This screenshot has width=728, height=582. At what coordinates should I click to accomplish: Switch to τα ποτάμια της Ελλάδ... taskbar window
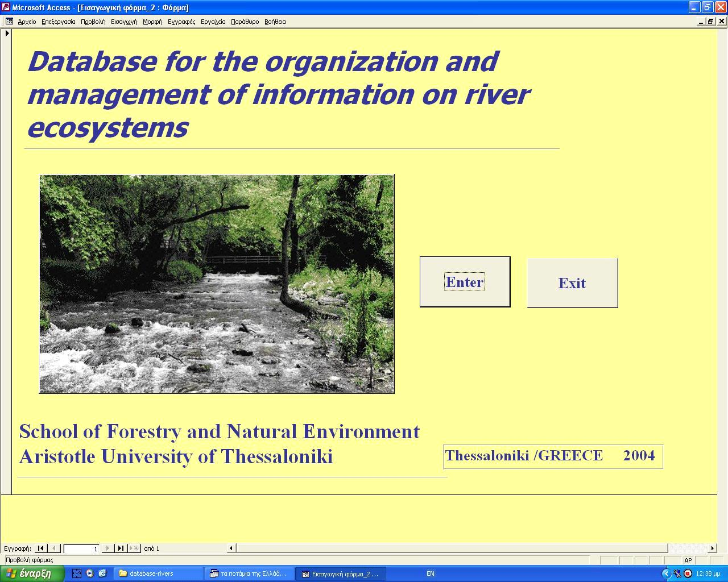[x=250, y=574]
